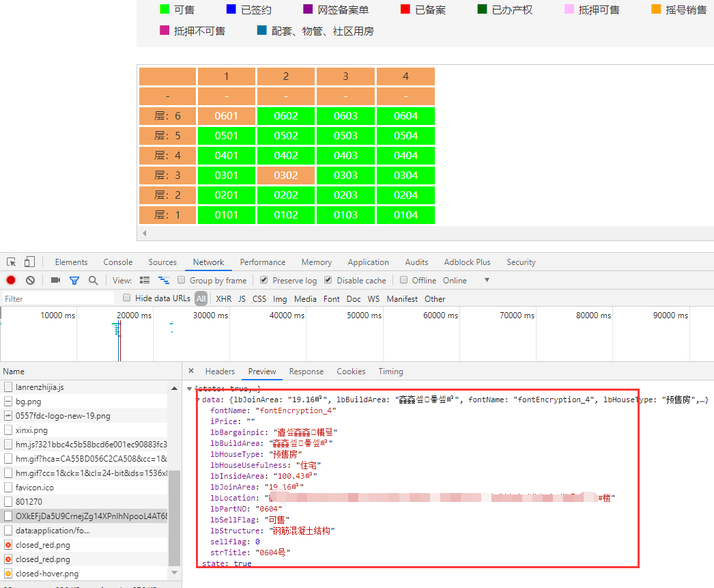Click room 0302 cell
This screenshot has width=714, height=588.
[286, 176]
